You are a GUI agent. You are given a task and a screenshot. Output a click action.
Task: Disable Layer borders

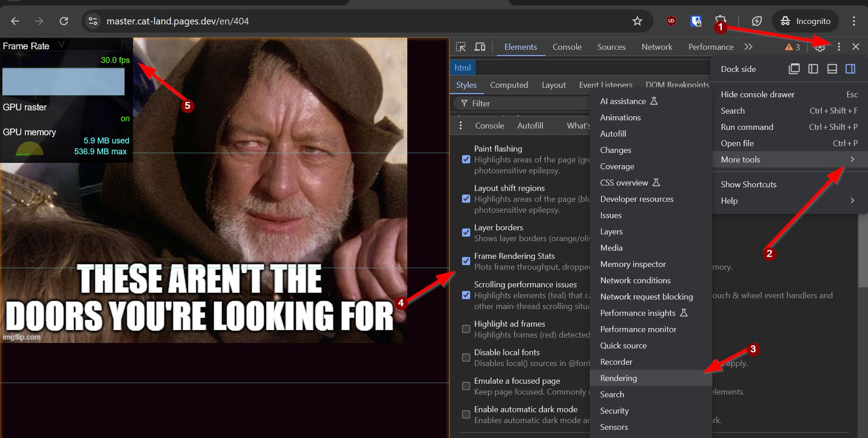pyautogui.click(x=466, y=233)
